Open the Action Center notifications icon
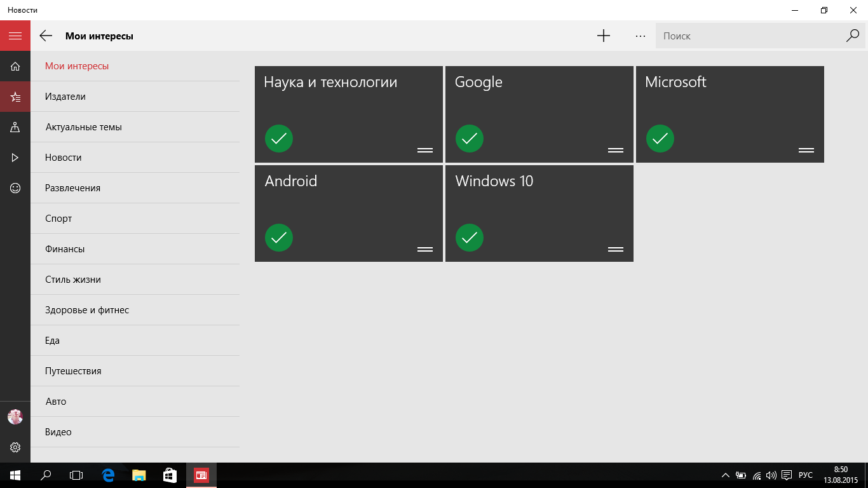Image resolution: width=868 pixels, height=488 pixels. 787,475
